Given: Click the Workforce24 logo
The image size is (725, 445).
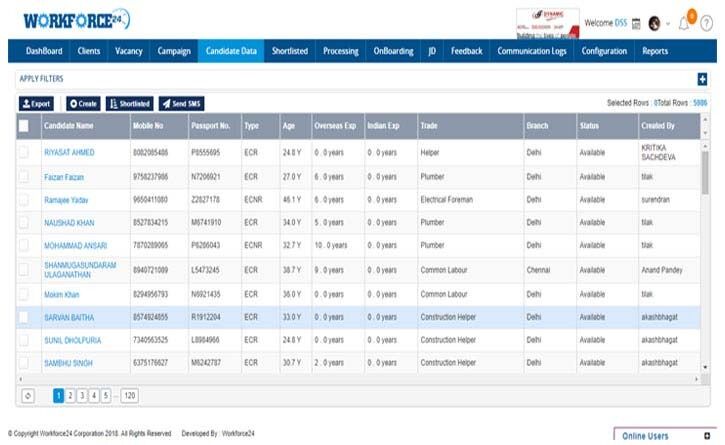Looking at the screenshot, I should (x=77, y=20).
